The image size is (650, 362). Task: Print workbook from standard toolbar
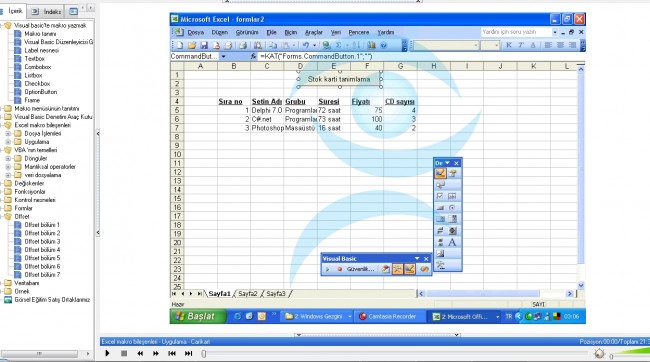tap(243, 45)
